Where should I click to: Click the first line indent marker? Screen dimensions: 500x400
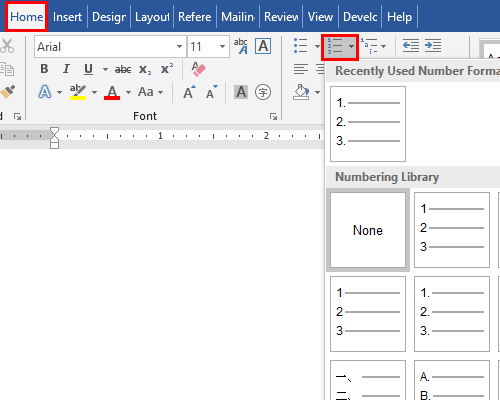click(x=54, y=131)
